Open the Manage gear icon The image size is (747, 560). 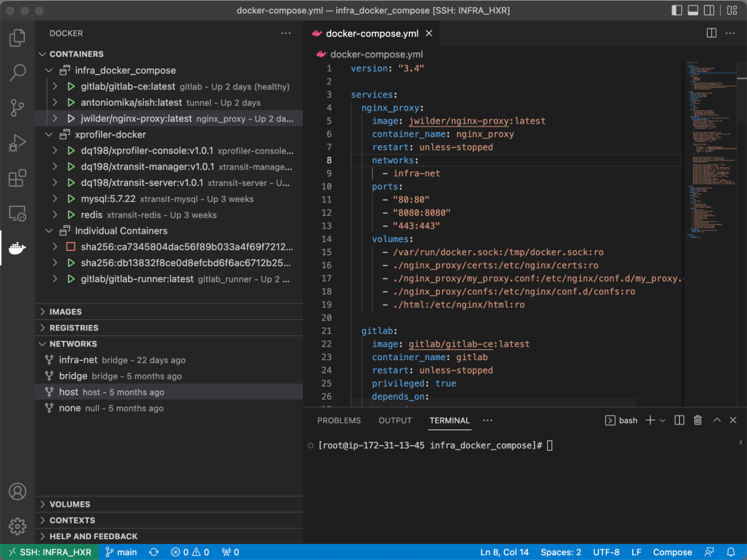[x=17, y=526]
